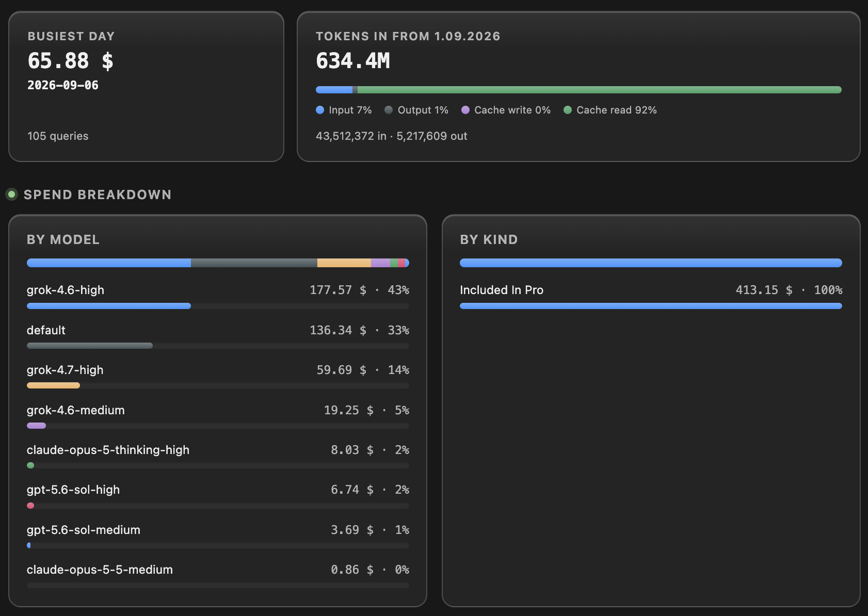The height and width of the screenshot is (616, 868).
Task: Click the Cache read 92% legend label
Action: pyautogui.click(x=617, y=110)
